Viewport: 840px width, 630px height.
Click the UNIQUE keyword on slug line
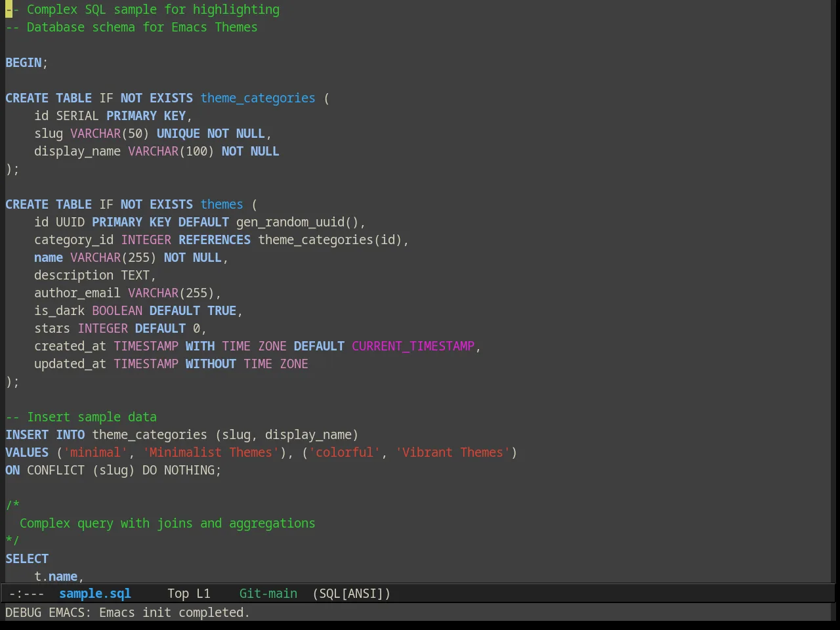pyautogui.click(x=178, y=133)
